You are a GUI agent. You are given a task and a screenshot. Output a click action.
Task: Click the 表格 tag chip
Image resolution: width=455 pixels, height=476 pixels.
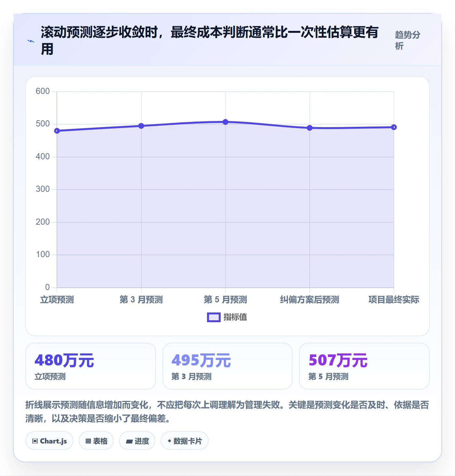[x=96, y=441]
